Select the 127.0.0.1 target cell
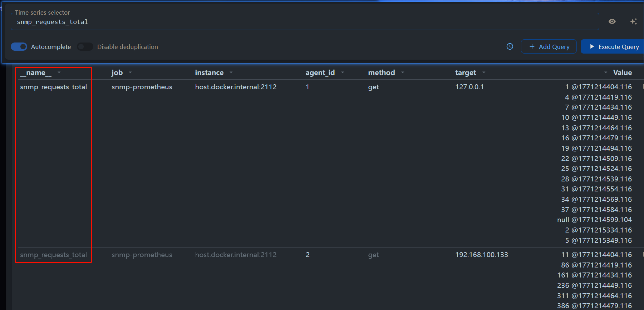The image size is (644, 310). pos(469,87)
